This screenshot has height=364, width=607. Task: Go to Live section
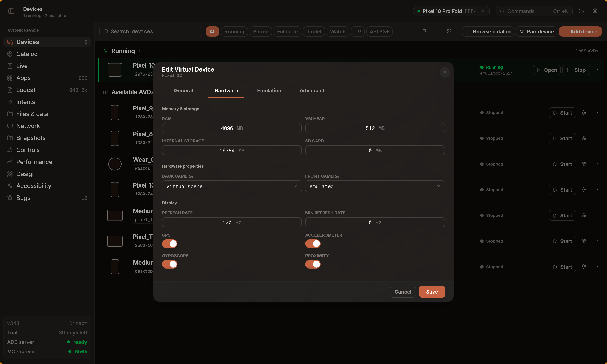point(47,66)
